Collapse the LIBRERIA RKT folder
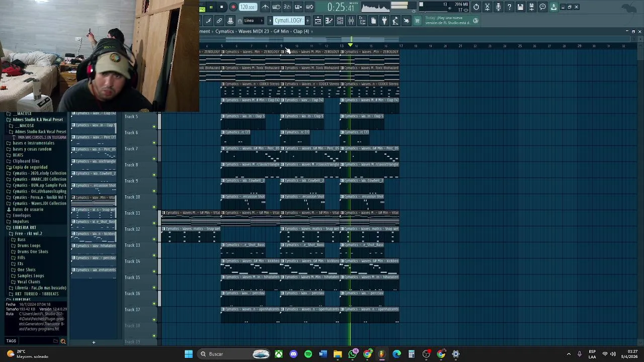Viewport: 644px width, 362px height. pyautogui.click(x=24, y=228)
